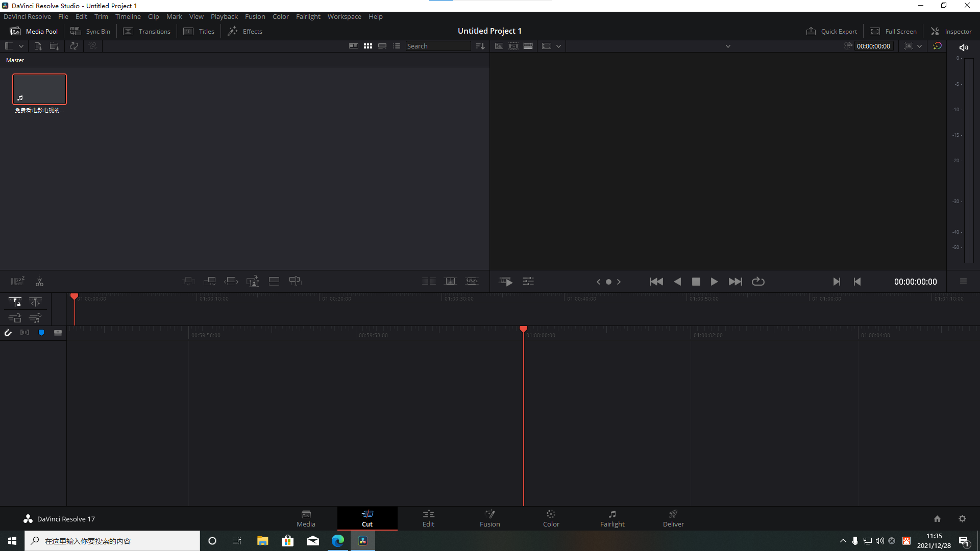Click Sync Clips icon
This screenshot has height=551, width=980.
[x=74, y=46]
